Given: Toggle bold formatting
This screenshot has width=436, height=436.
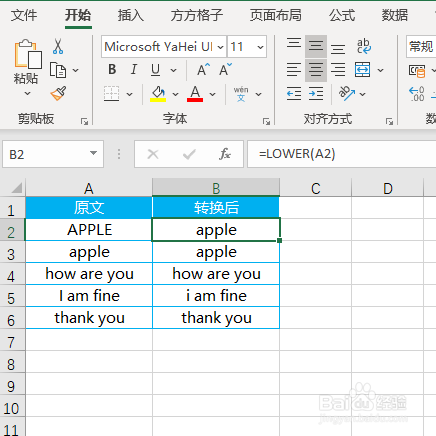Looking at the screenshot, I should 112,70.
